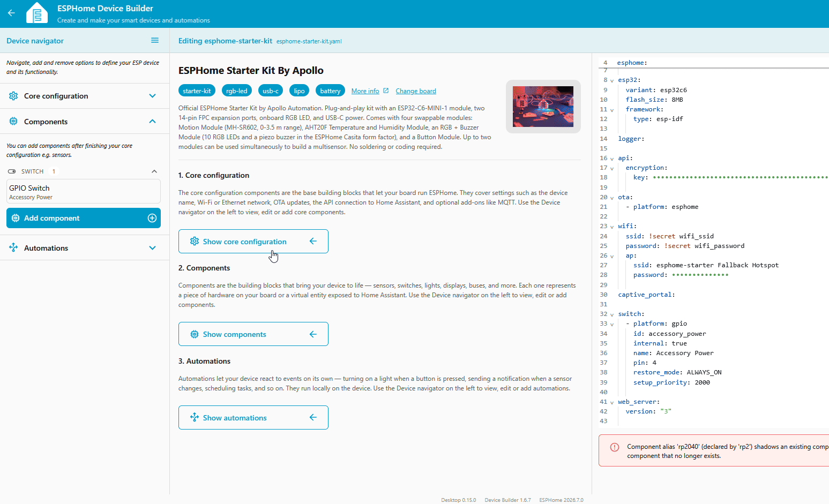
Task: Open the More info external link icon
Action: (386, 91)
